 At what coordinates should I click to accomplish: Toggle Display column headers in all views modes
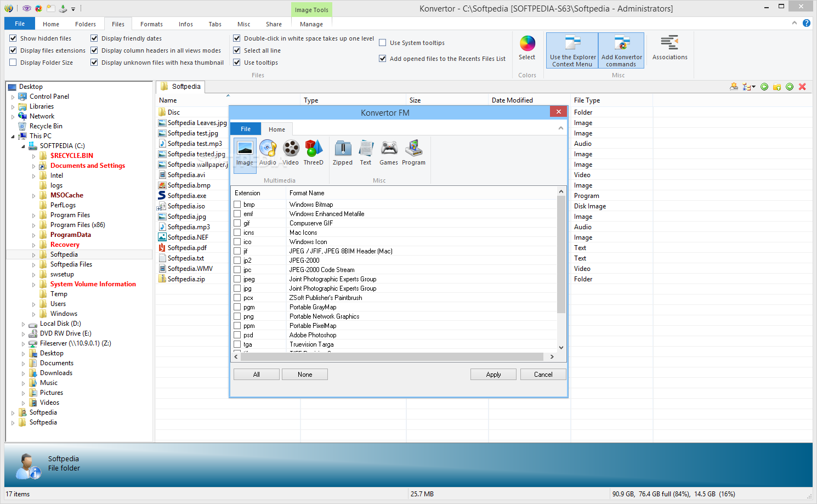coord(94,50)
